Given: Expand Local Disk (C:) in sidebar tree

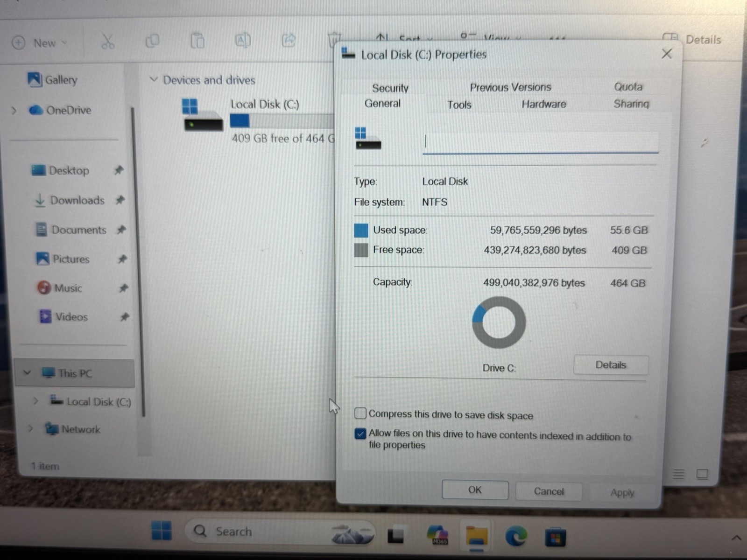Looking at the screenshot, I should tap(36, 401).
